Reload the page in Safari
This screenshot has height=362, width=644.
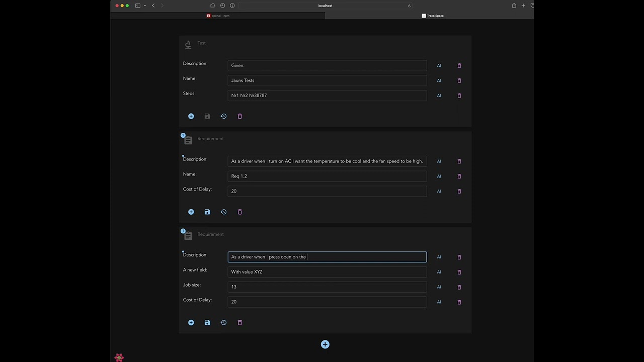pyautogui.click(x=409, y=6)
